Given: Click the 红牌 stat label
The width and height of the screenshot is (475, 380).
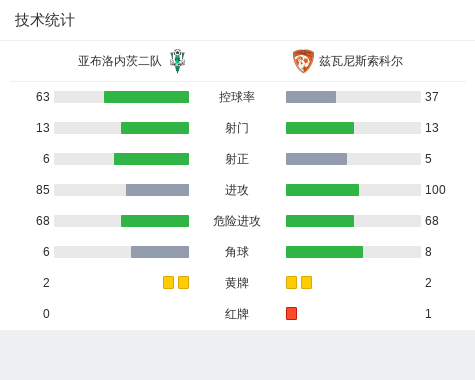Looking at the screenshot, I should pyautogui.click(x=237, y=314).
